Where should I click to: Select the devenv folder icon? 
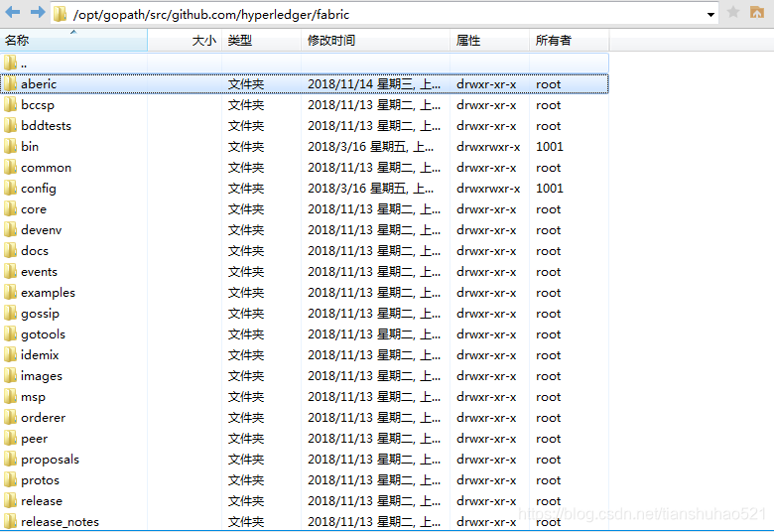coord(10,229)
